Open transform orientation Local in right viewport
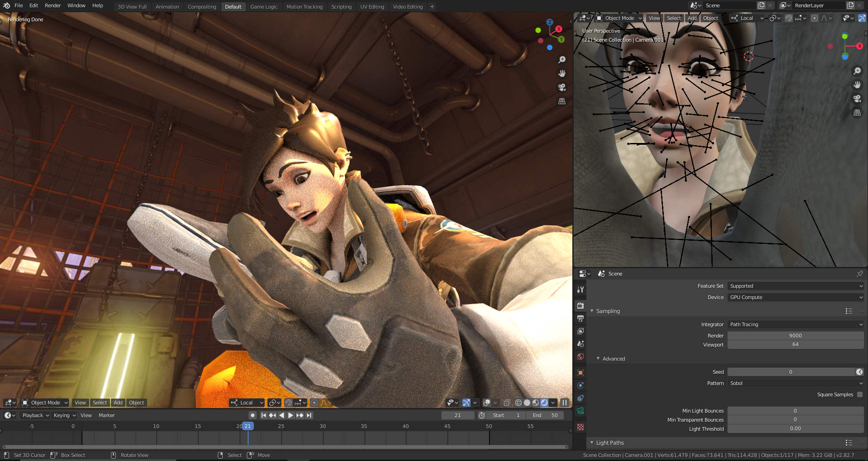Screen dimensions: 868x461 [x=747, y=18]
